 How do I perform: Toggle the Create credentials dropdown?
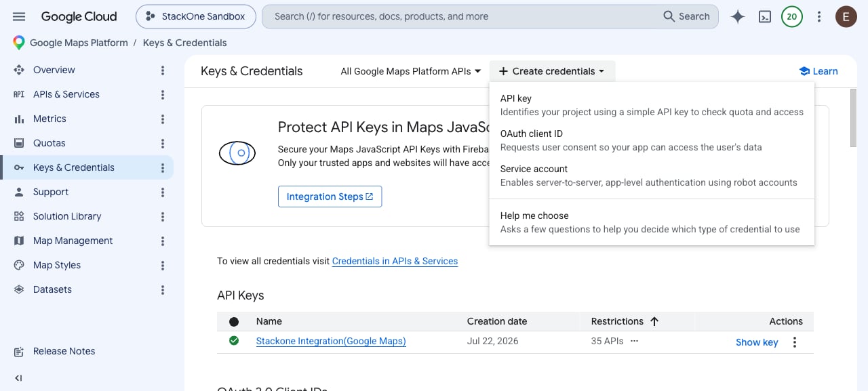(552, 71)
